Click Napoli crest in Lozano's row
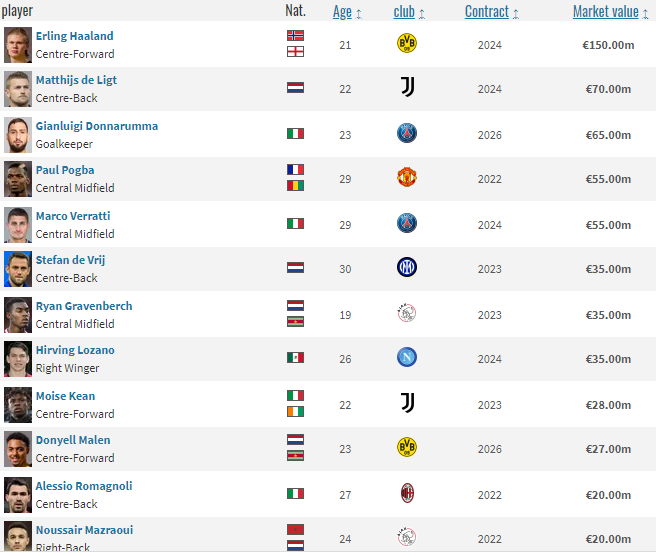Viewport: 656px width, 556px height. tap(406, 358)
